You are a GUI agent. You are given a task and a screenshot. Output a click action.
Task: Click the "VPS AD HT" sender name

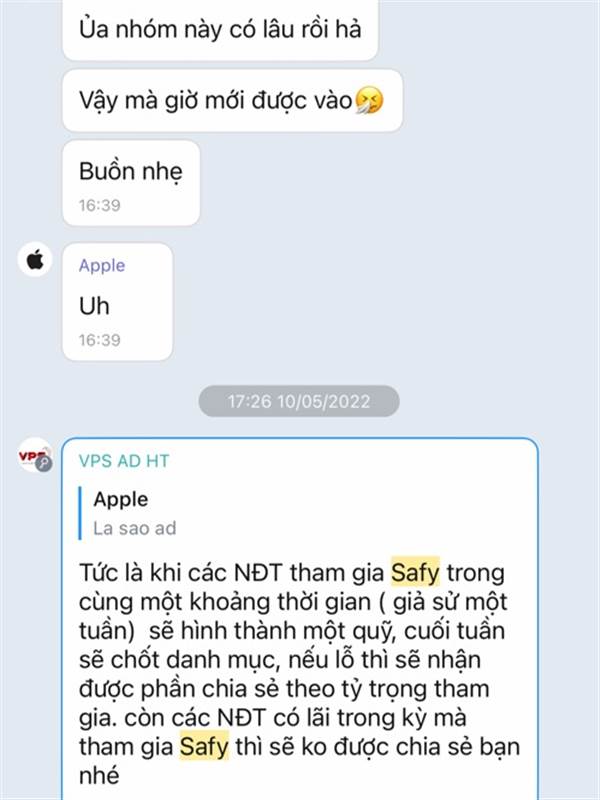tap(123, 461)
